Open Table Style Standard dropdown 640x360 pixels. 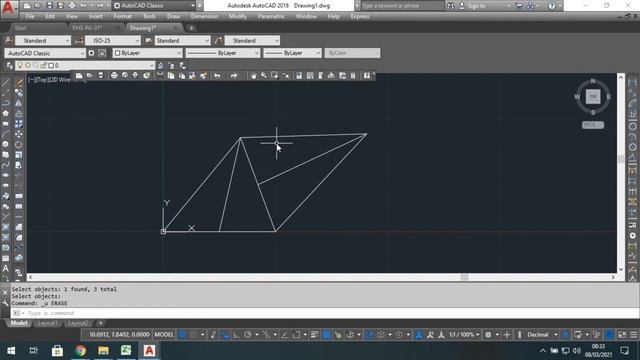[x=182, y=40]
